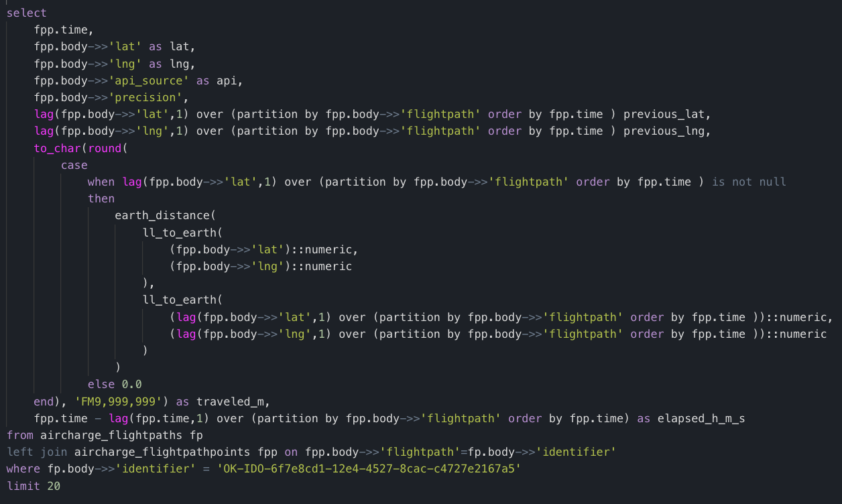Click the from keyword
The width and height of the screenshot is (842, 504).
20,435
